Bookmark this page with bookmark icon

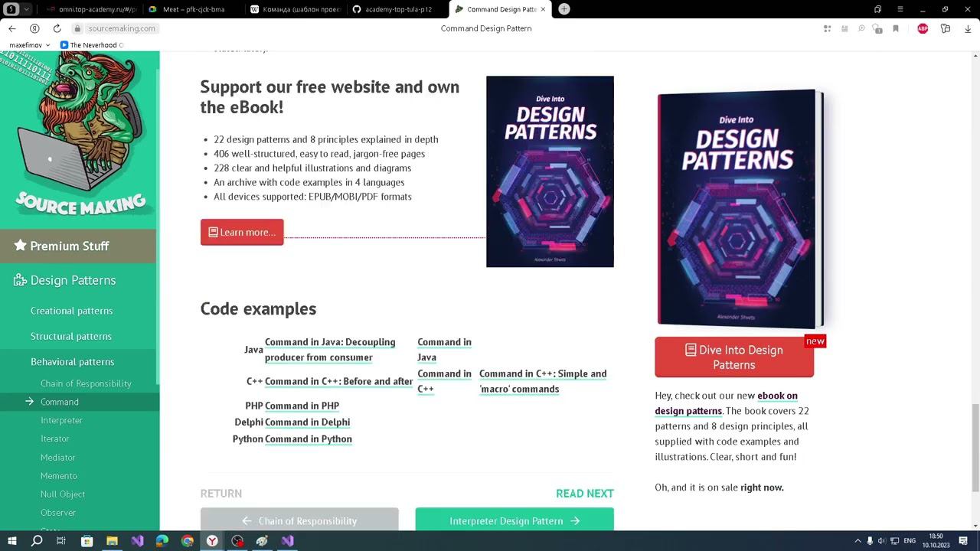click(895, 28)
